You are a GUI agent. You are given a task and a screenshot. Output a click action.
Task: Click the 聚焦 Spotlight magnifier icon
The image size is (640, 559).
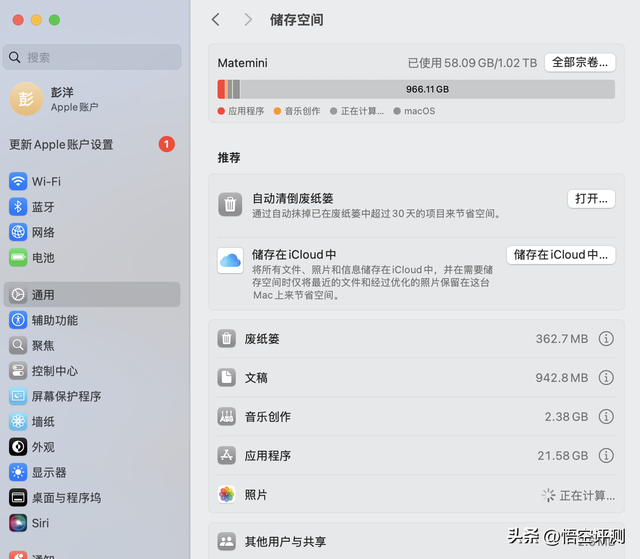[x=18, y=346]
